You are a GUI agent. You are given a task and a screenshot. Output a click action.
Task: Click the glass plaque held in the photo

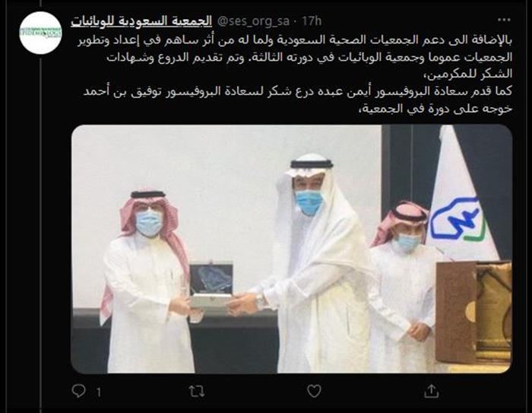pyautogui.click(x=211, y=283)
